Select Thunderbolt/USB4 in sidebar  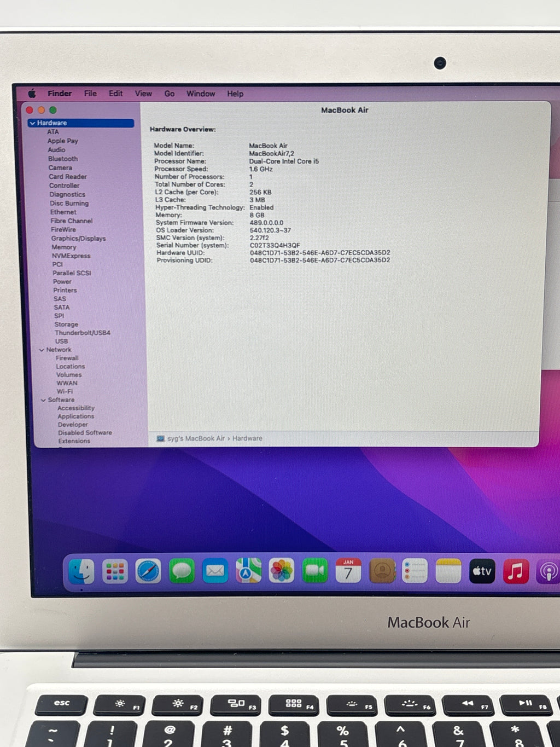(83, 332)
